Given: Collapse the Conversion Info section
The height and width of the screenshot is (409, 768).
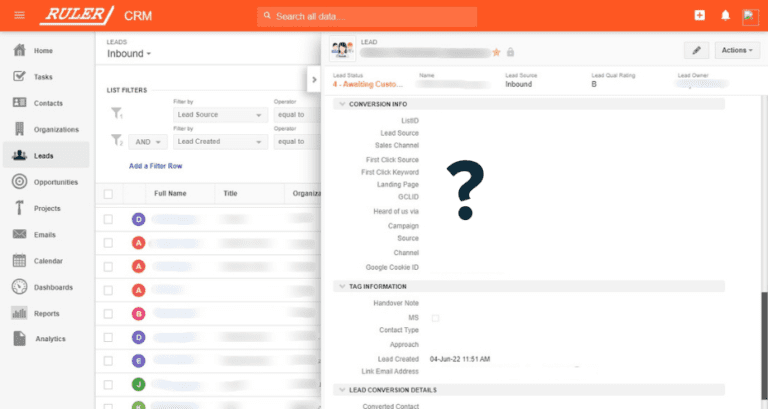Looking at the screenshot, I should (x=342, y=104).
